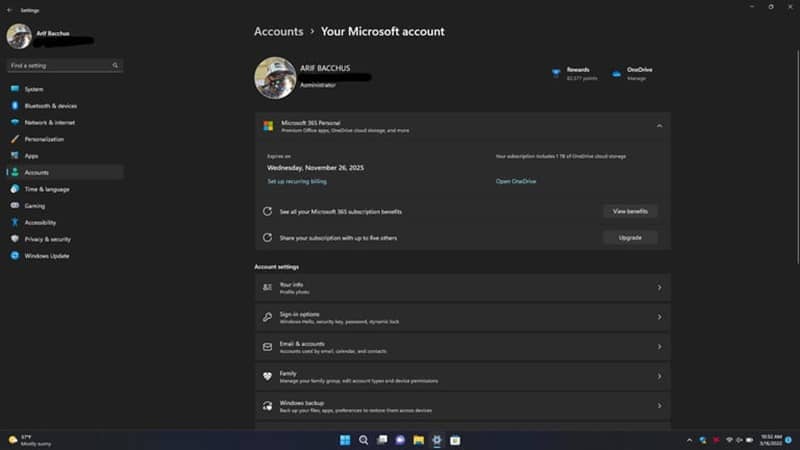The height and width of the screenshot is (450, 800).
Task: Click the Upgrade button
Action: coord(630,238)
